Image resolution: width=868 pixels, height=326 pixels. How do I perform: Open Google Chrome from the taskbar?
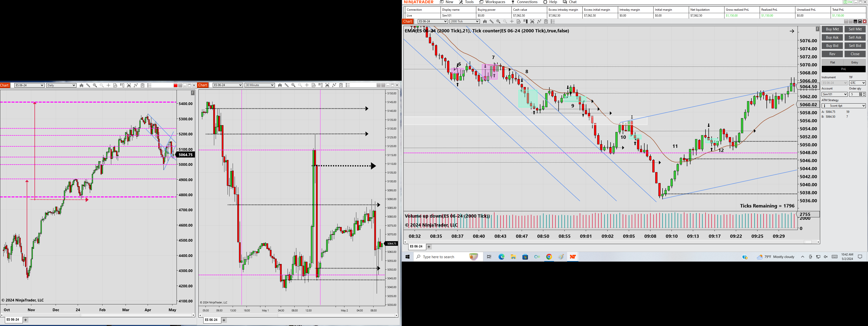pos(549,257)
